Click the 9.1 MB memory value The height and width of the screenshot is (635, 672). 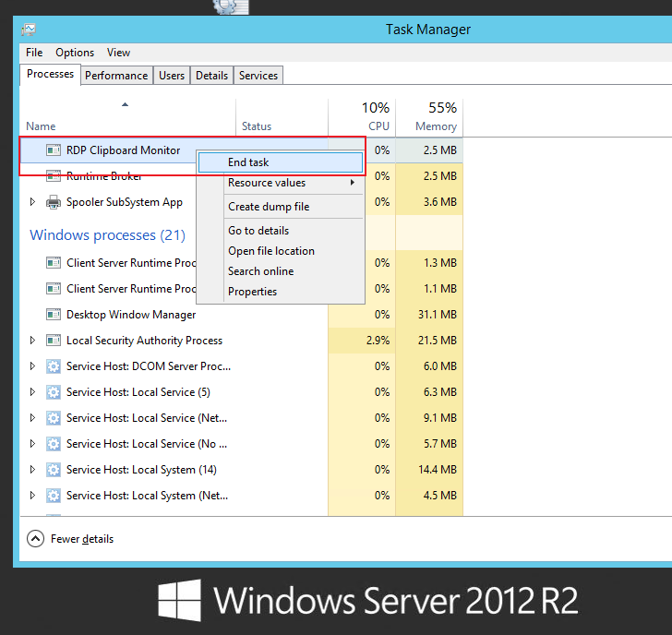(x=440, y=418)
